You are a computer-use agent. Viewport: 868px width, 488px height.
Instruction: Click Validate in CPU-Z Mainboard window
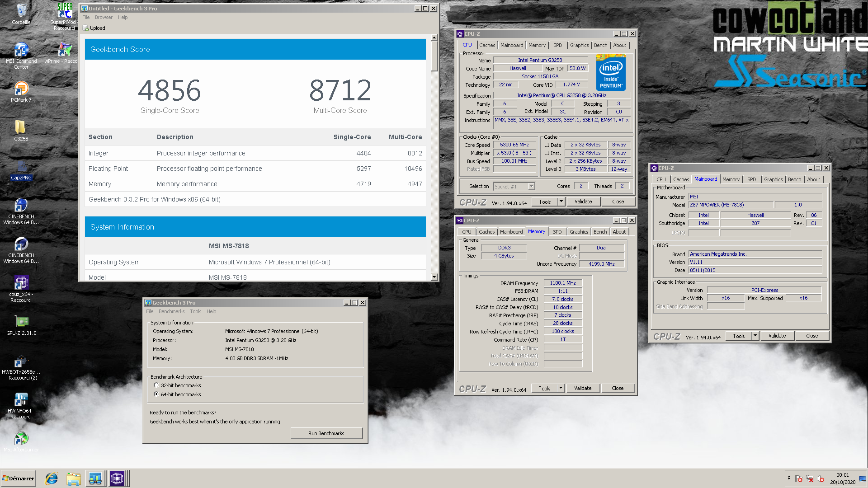[x=777, y=335]
